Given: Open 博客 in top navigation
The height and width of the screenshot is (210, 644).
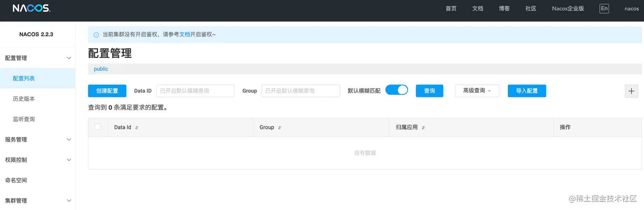Looking at the screenshot, I should point(504,9).
